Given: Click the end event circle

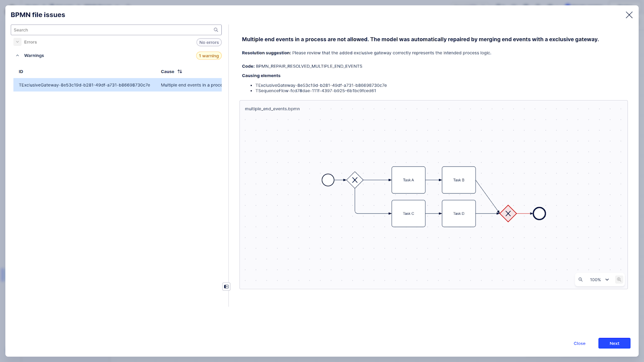Looking at the screenshot, I should pos(539,214).
